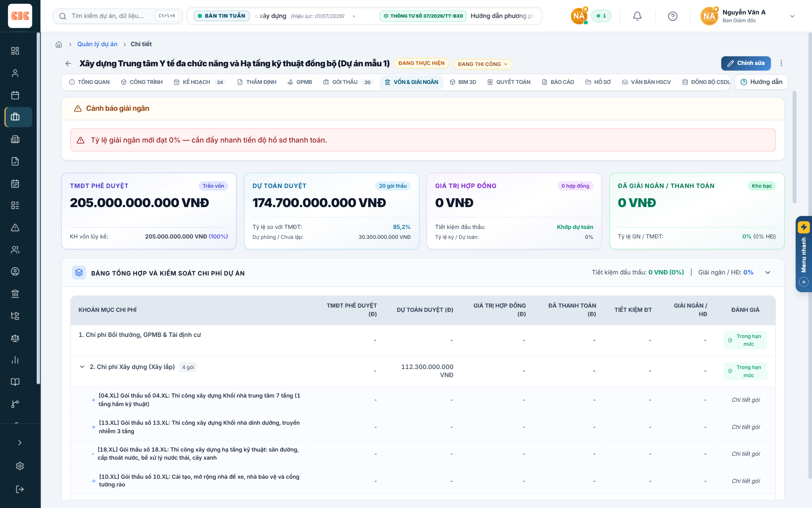
Task: Expand the sidebar with the chevron arrow
Action: [x=20, y=443]
